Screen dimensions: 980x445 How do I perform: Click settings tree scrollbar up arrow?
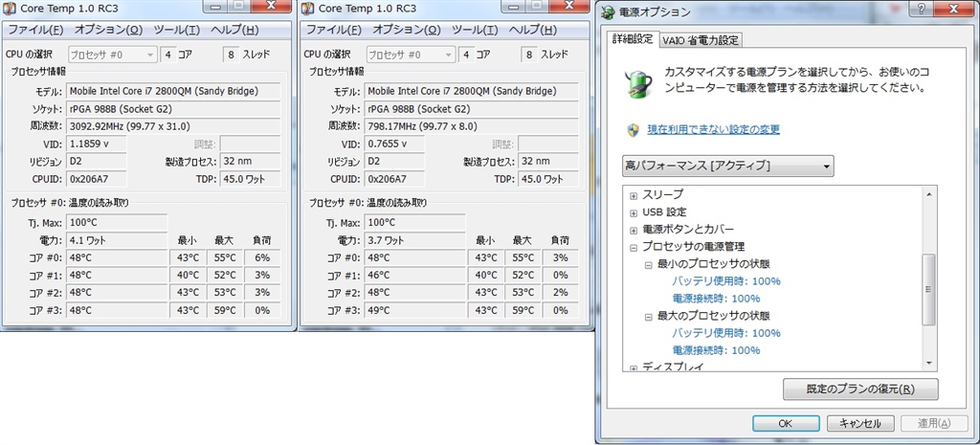(928, 193)
